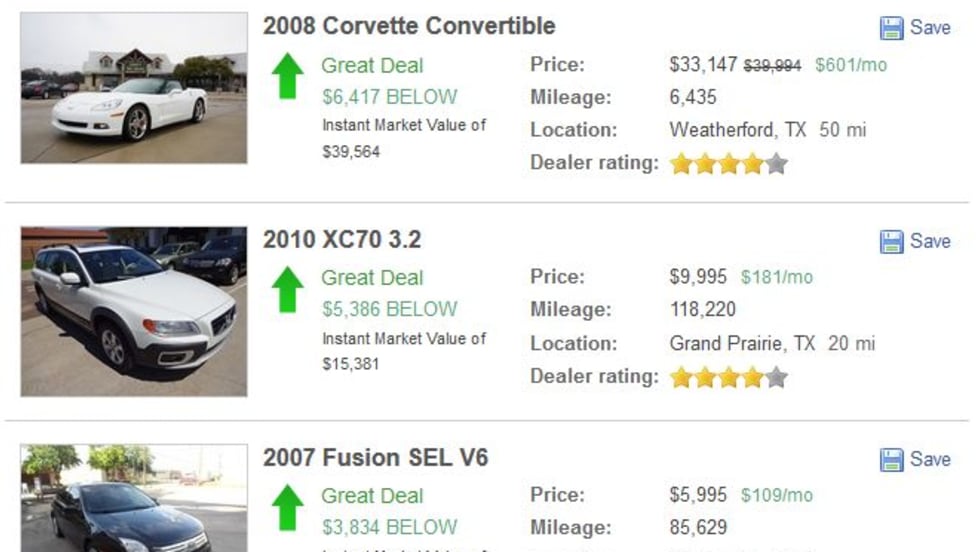Image resolution: width=980 pixels, height=552 pixels.
Task: Click the XC70 dealer rating stars
Action: point(729,377)
